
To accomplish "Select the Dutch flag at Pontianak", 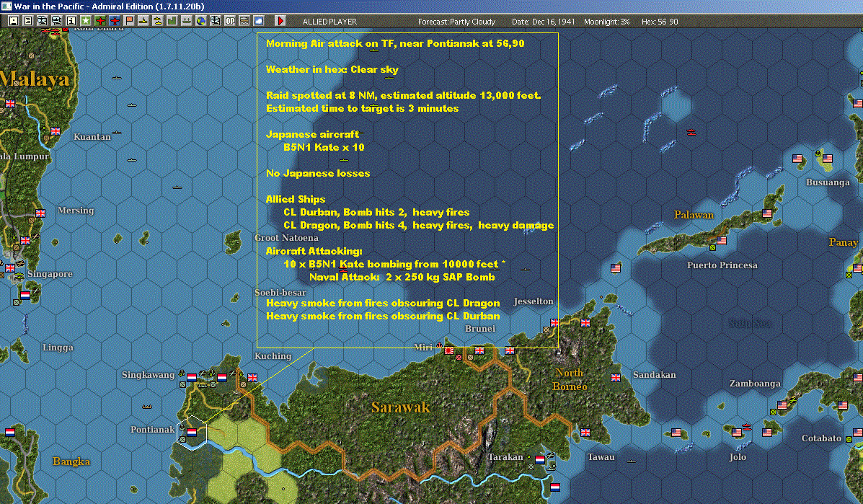I will click(192, 433).
